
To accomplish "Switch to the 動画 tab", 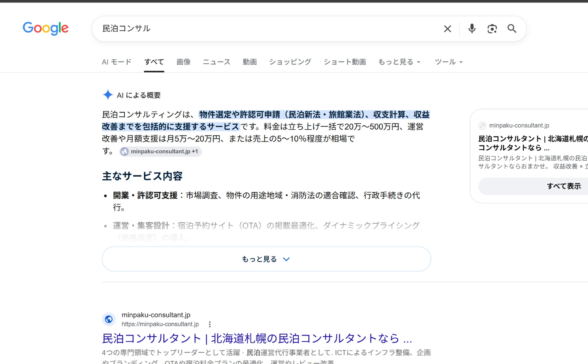I will (x=249, y=62).
